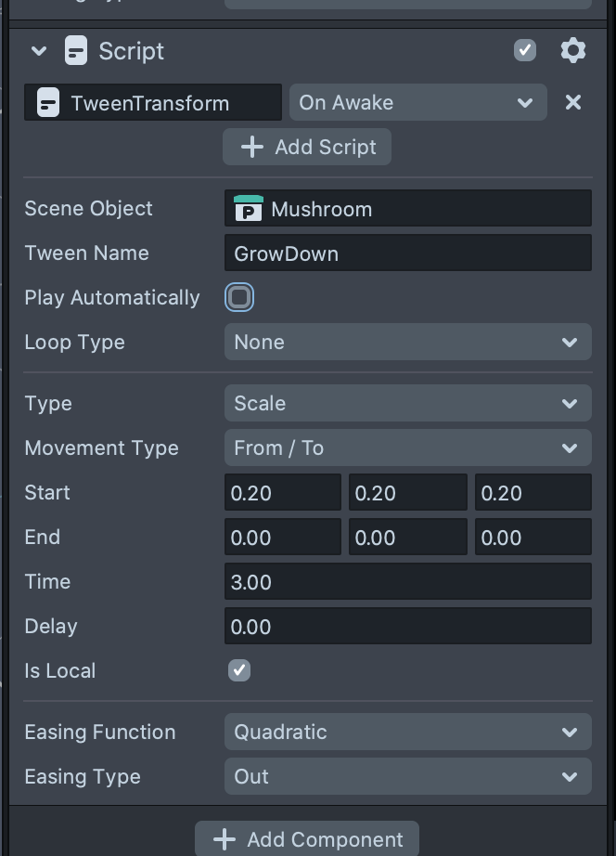Click the Add Script button
This screenshot has width=616, height=856.
tap(307, 147)
